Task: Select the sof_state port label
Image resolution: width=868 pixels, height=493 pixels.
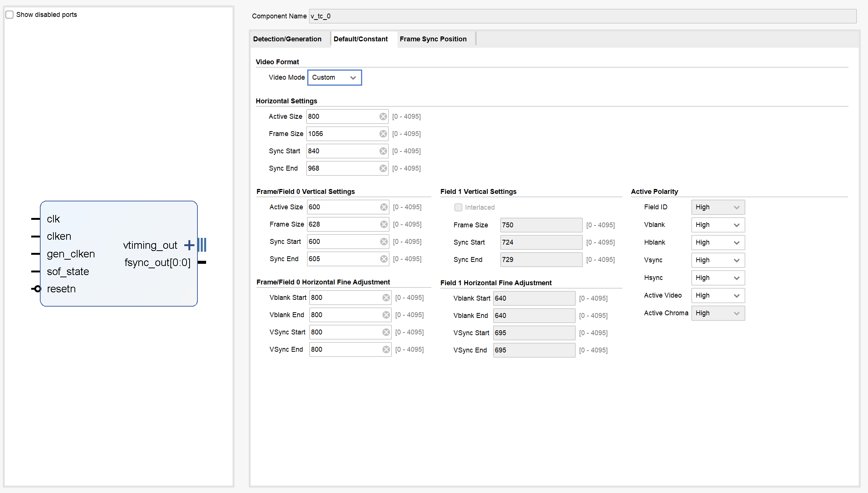Action: tap(68, 272)
